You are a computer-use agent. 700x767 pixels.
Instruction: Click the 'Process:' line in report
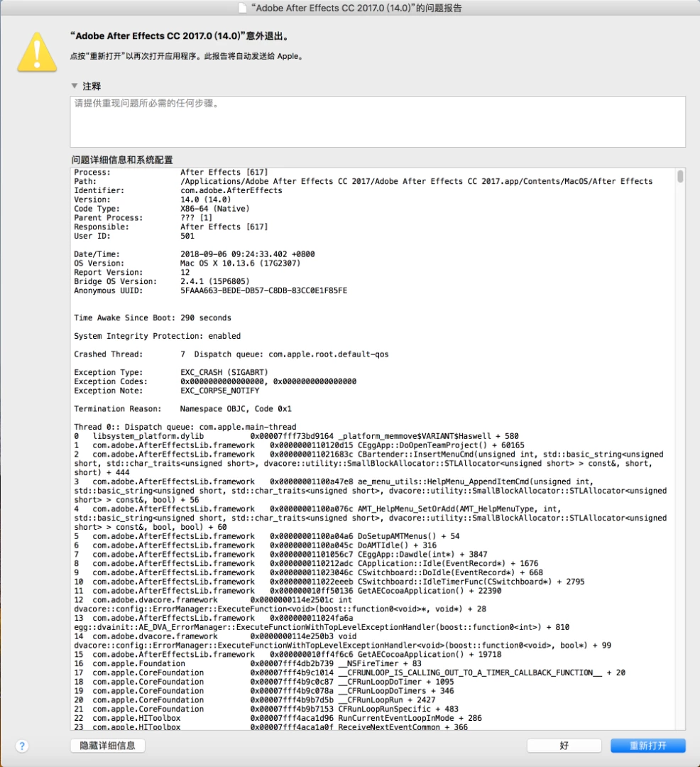tap(170, 172)
